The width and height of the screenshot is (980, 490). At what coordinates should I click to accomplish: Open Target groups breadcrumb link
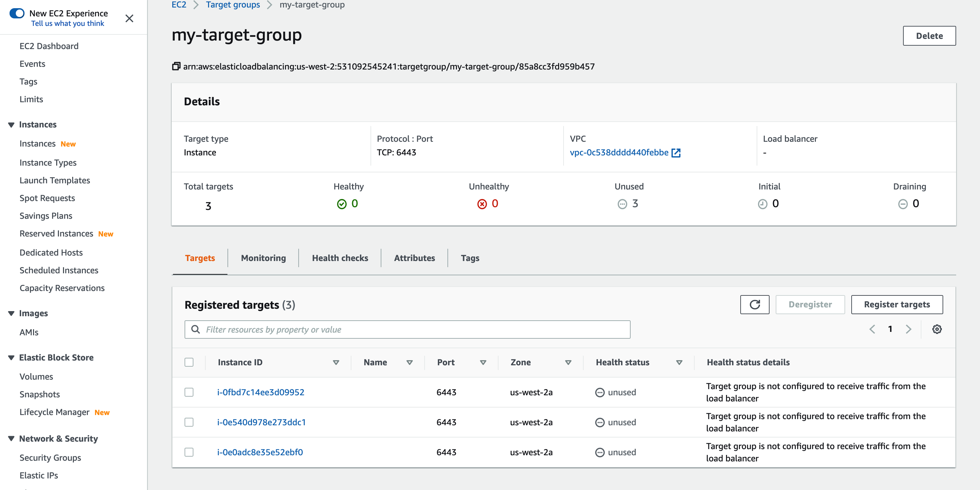[233, 5]
